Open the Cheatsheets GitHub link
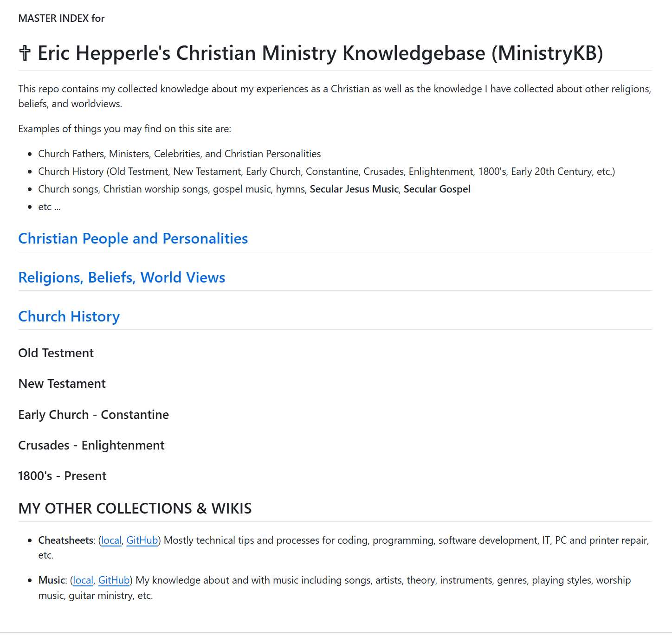The width and height of the screenshot is (672, 636). tap(142, 540)
